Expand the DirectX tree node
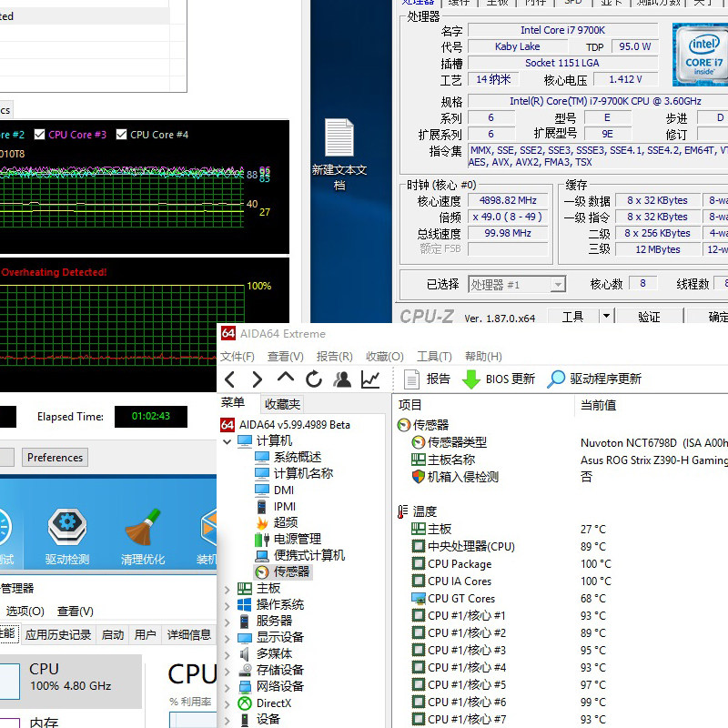Screen dimensions: 728x728 [x=227, y=703]
